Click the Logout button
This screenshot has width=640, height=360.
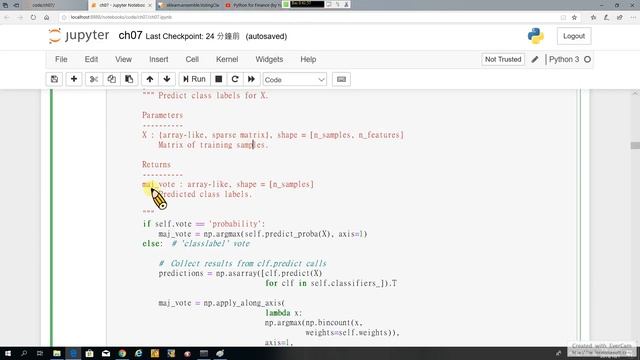click(x=574, y=36)
